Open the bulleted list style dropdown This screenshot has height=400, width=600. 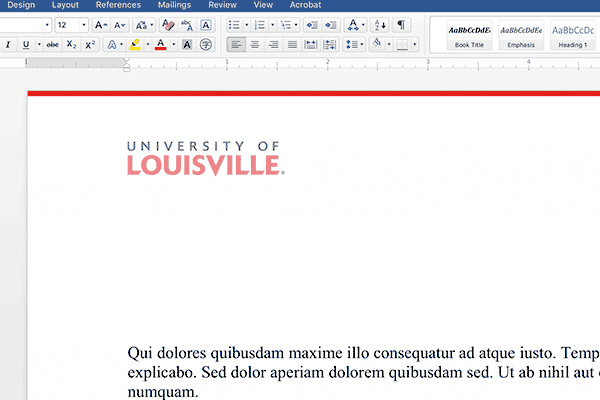click(x=245, y=25)
